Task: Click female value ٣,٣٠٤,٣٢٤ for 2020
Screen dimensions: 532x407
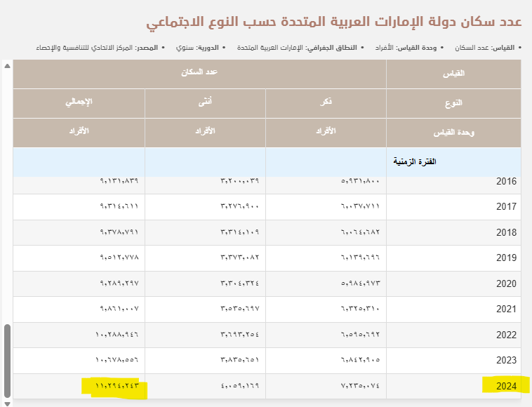Action: click(240, 284)
